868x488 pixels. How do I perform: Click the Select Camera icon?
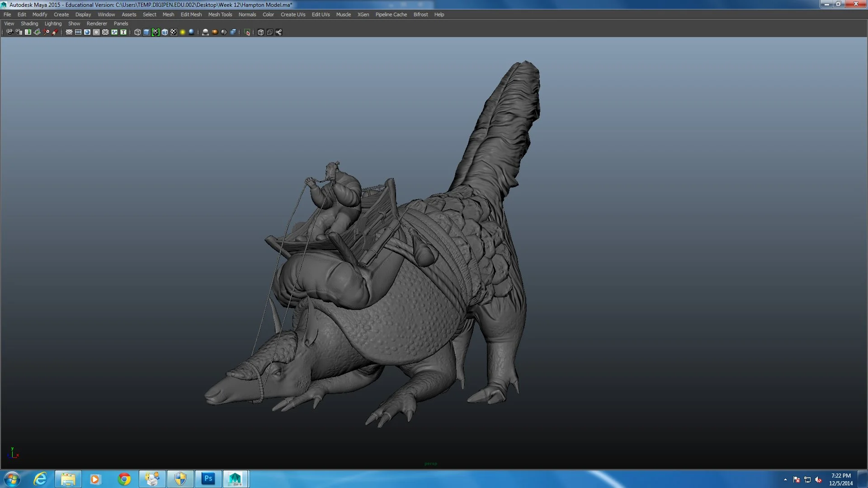[x=9, y=32]
